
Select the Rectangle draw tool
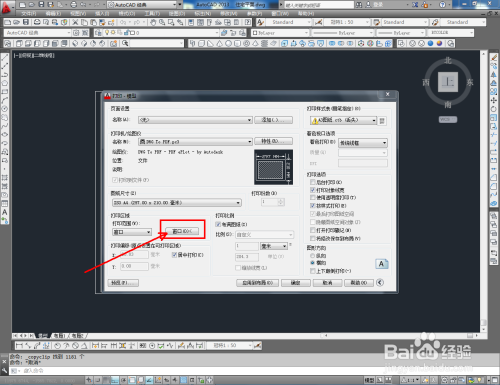click(x=5, y=92)
